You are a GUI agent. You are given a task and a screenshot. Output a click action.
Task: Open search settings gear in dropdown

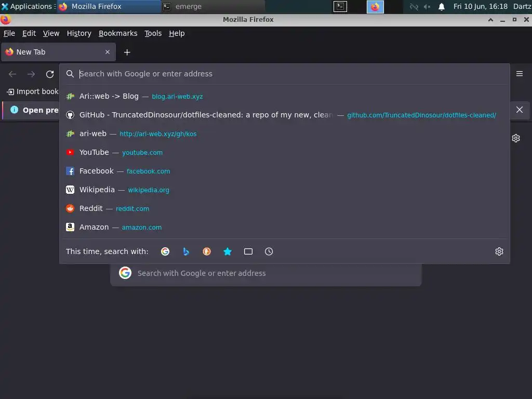point(499,251)
